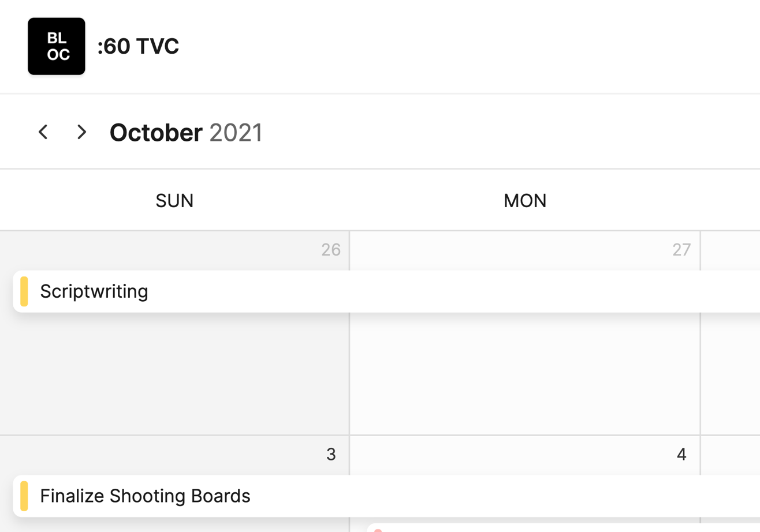Image resolution: width=760 pixels, height=532 pixels.
Task: Click the 2021 year label
Action: (236, 133)
